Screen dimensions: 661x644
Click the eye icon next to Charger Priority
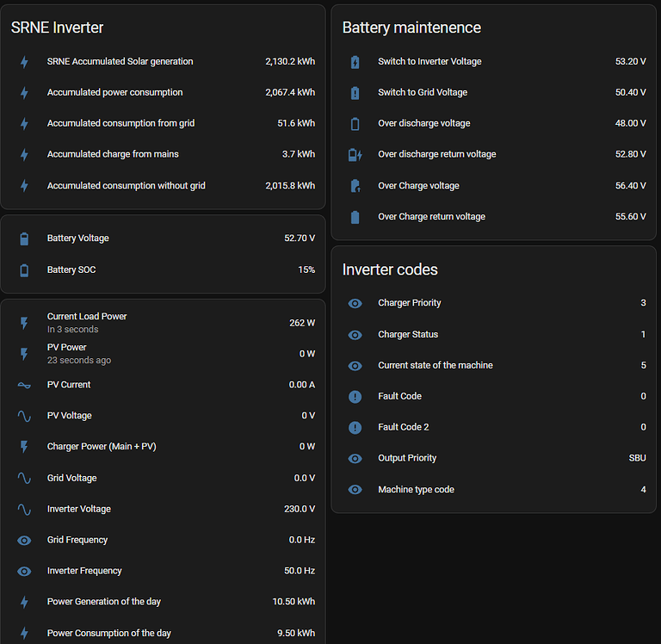click(x=355, y=303)
